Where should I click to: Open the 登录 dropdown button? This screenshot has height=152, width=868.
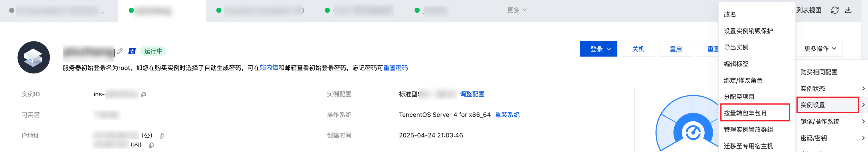599,49
